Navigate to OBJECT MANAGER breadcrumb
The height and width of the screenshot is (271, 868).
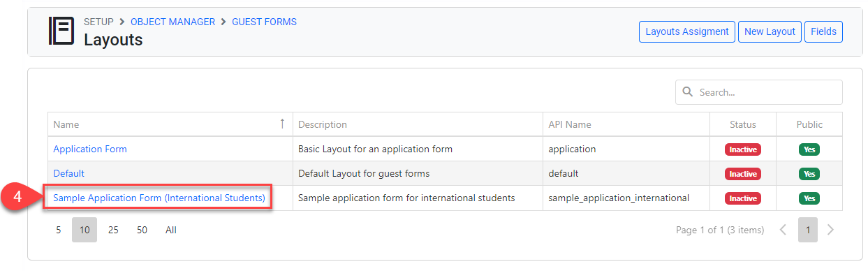point(172,22)
